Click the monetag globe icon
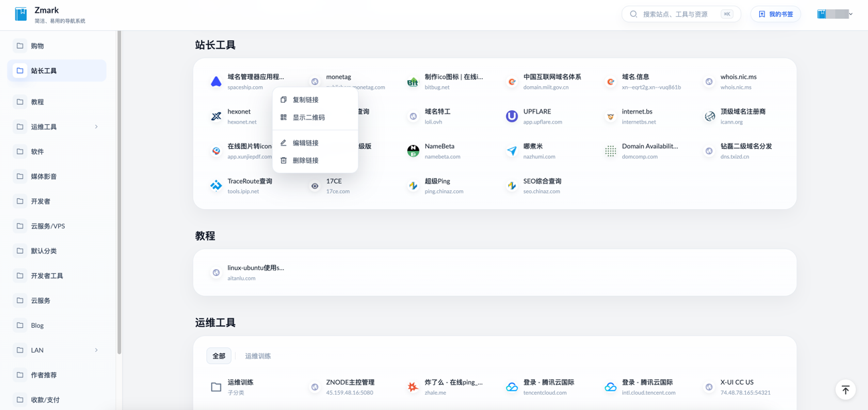The width and height of the screenshot is (868, 410). tap(315, 81)
